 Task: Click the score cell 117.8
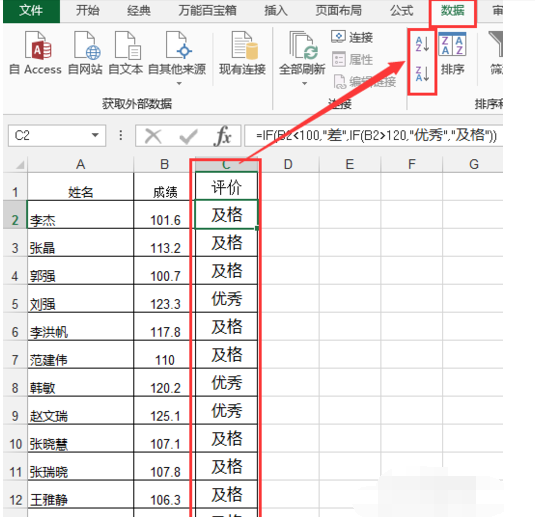164,327
